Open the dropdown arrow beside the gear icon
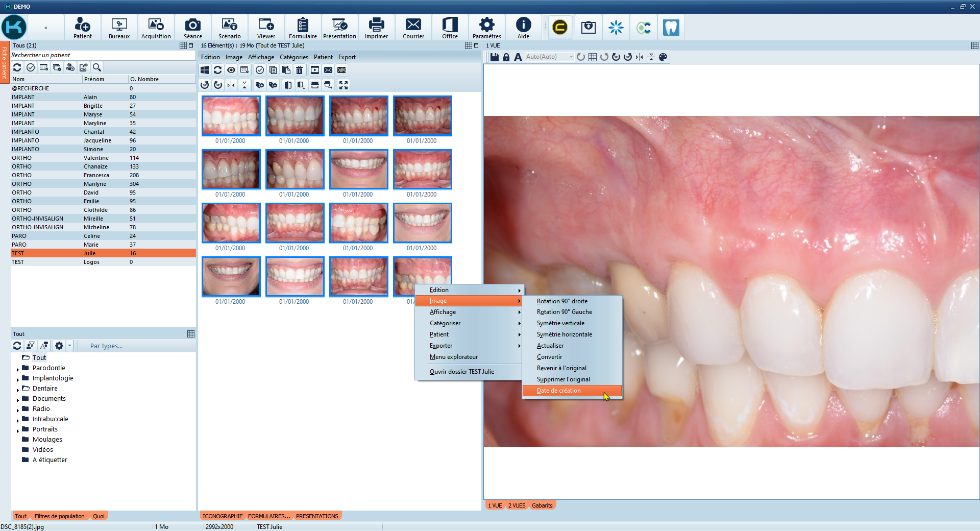 [70, 346]
